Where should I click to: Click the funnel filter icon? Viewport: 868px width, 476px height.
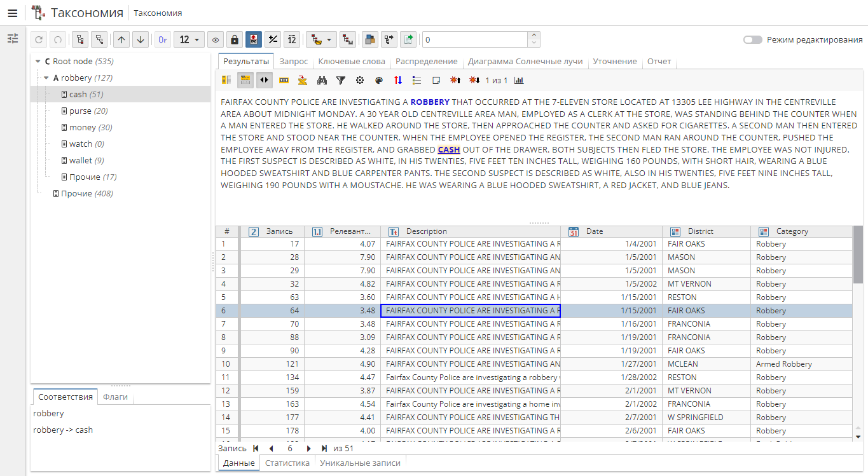[341, 80]
